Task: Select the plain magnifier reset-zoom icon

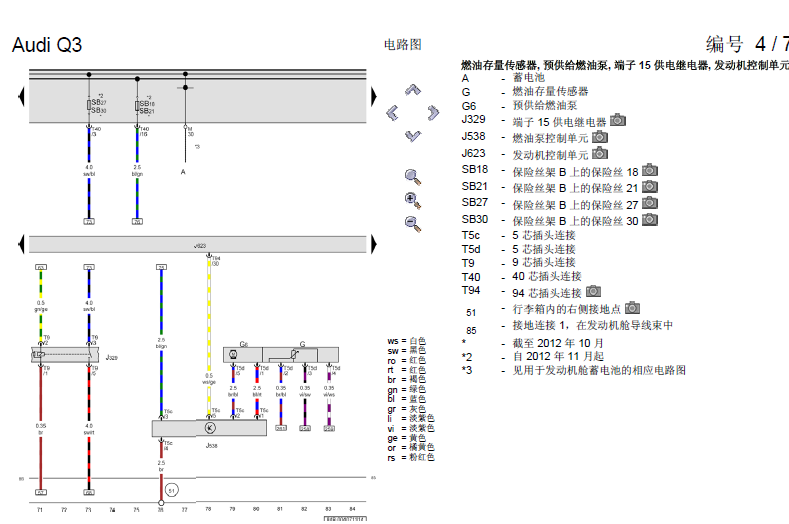Action: [x=413, y=178]
